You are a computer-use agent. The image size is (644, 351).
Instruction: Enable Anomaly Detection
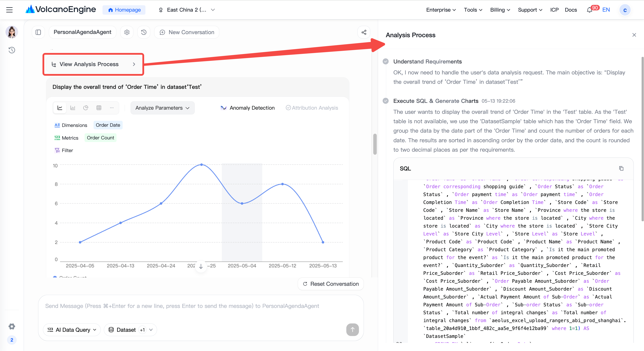[248, 108]
